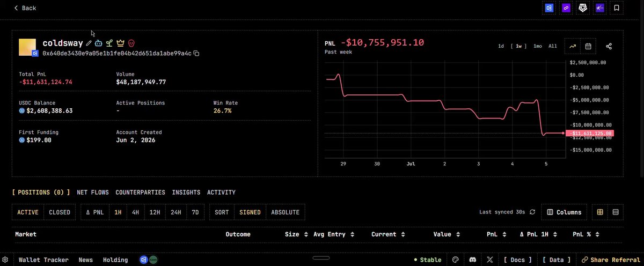Image resolution: width=644 pixels, height=266 pixels.
Task: Sort by the Value column
Action: [446, 234]
